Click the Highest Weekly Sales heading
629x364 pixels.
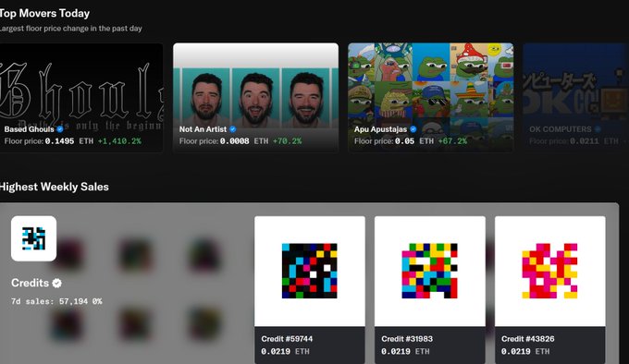click(55, 187)
